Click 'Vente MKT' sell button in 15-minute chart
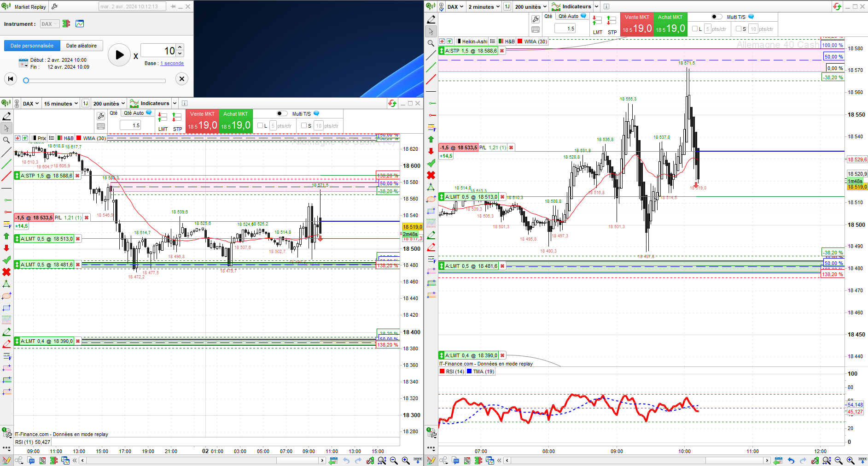The height and width of the screenshot is (466, 868). 202,122
